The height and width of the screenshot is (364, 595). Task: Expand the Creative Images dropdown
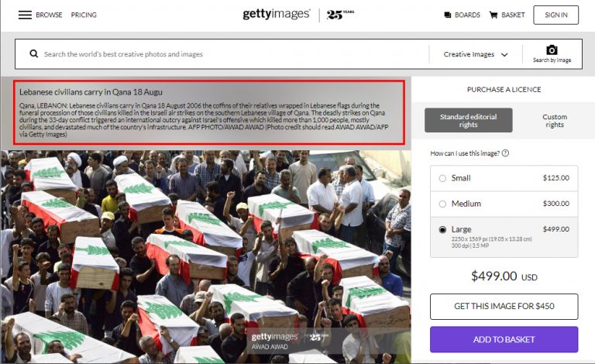pos(476,54)
